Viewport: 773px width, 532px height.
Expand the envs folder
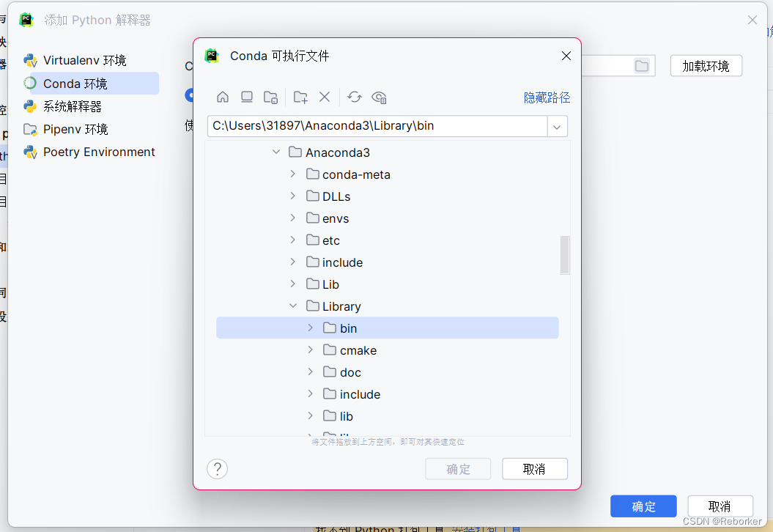click(293, 218)
